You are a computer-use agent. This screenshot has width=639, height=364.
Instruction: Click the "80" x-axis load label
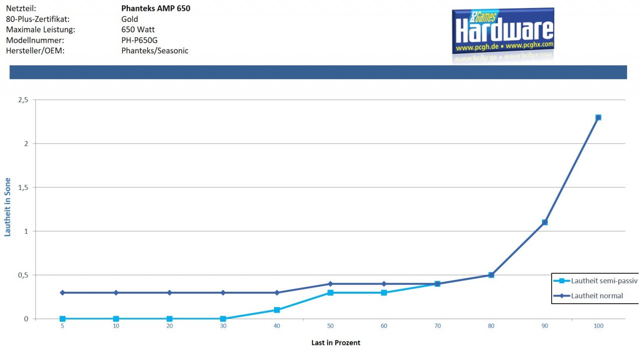[491, 326]
